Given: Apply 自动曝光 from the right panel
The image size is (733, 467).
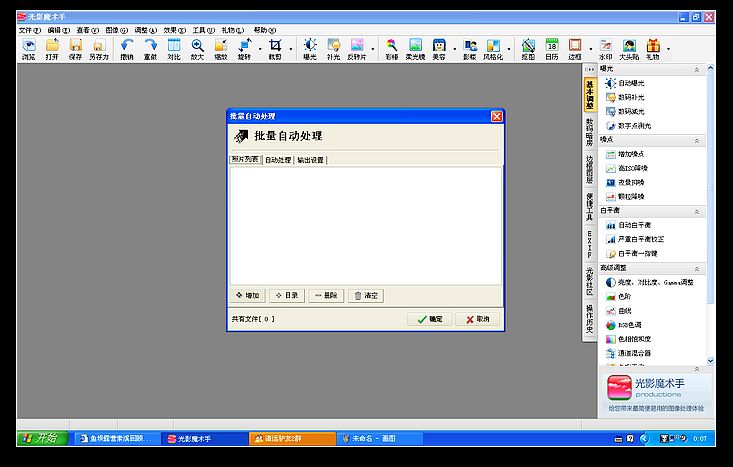Looking at the screenshot, I should click(x=633, y=83).
